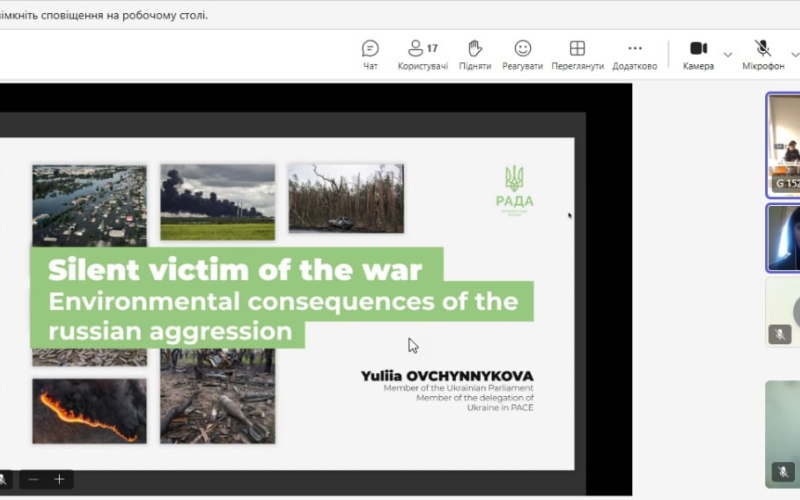Click the burning field fire photo
800x500 pixels.
pos(89,411)
